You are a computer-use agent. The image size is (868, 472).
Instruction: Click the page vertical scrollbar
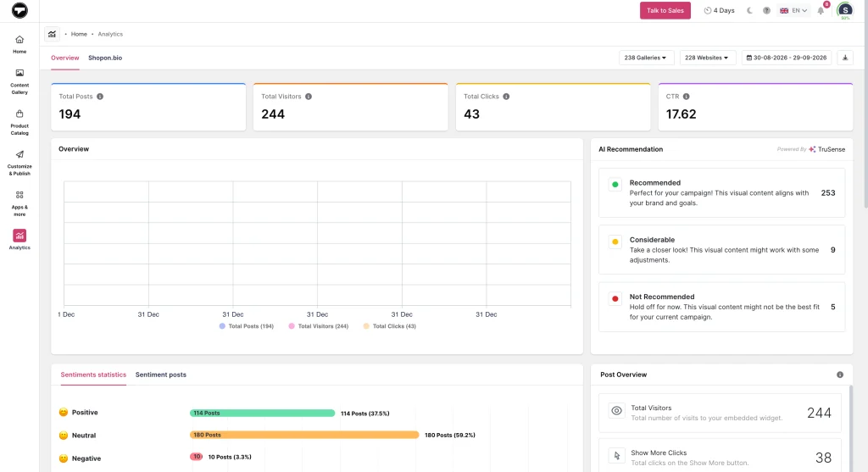coord(865,105)
